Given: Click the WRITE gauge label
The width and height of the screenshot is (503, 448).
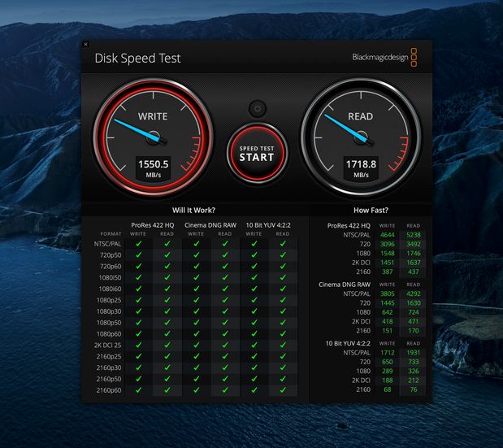Looking at the screenshot, I should (153, 116).
